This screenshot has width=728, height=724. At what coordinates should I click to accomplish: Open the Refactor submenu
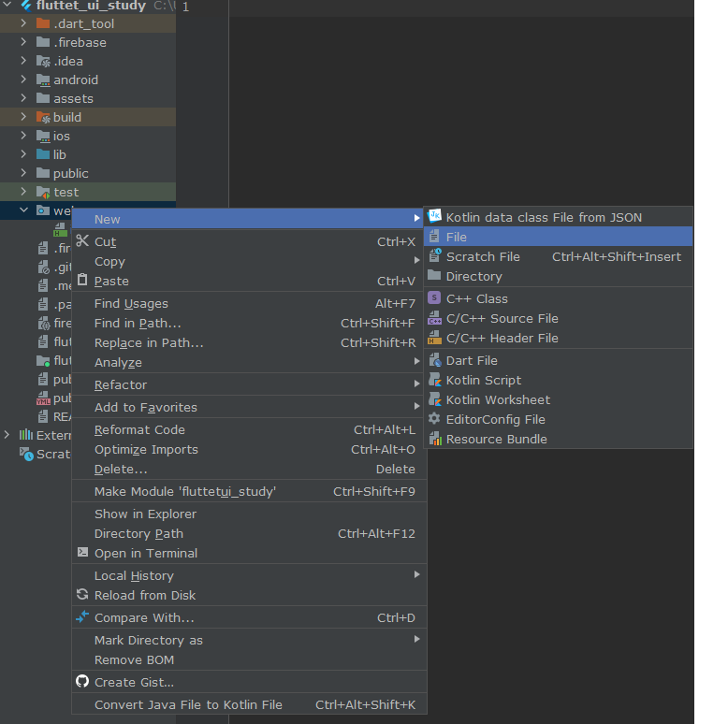point(249,384)
